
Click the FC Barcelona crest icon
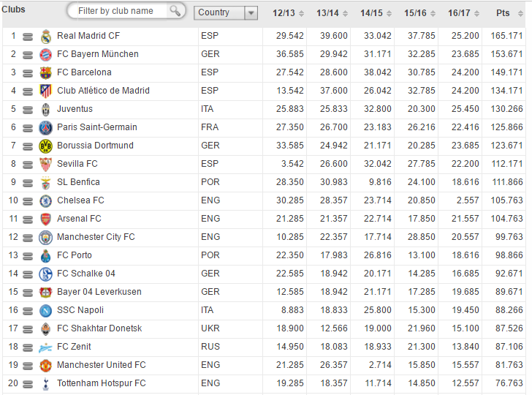46,72
